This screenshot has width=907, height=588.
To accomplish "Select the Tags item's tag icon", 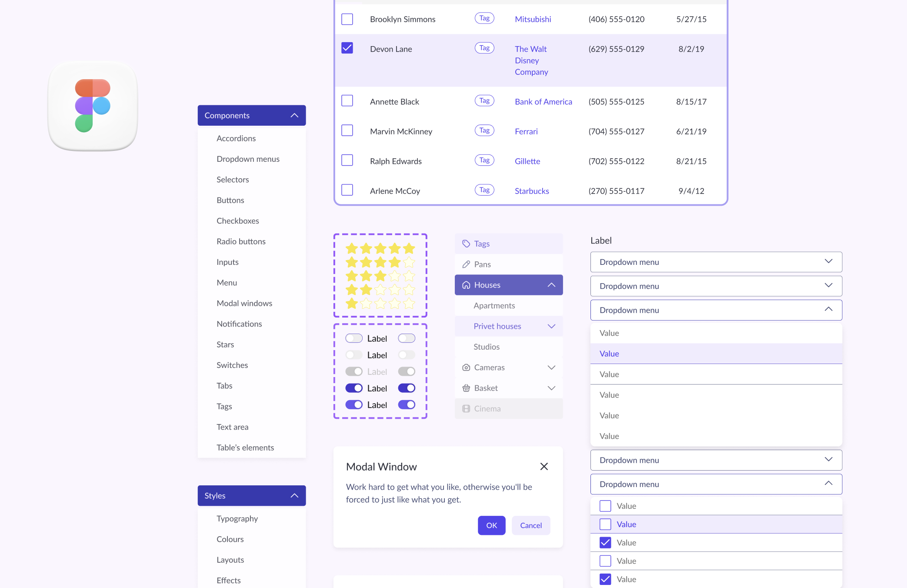I will (x=466, y=244).
